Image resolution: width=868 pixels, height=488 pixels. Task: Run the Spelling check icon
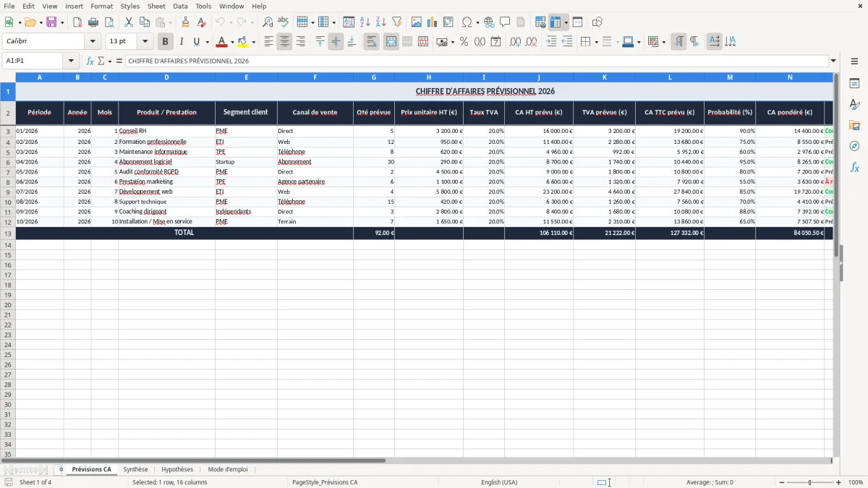pyautogui.click(x=284, y=22)
